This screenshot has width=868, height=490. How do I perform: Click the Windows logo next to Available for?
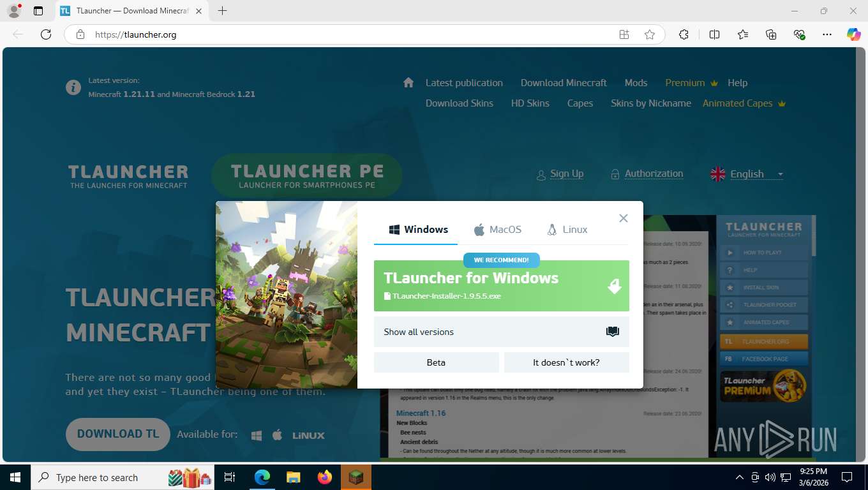pos(257,435)
